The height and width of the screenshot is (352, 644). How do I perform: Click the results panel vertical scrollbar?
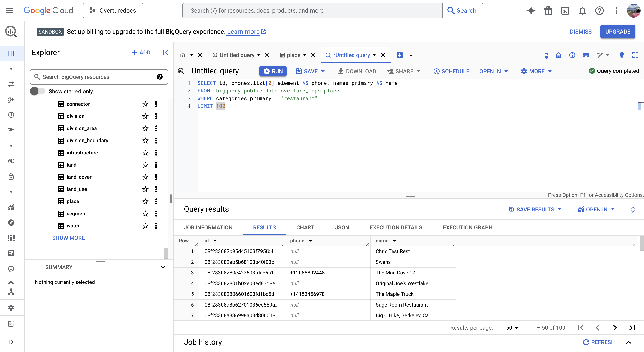click(641, 243)
